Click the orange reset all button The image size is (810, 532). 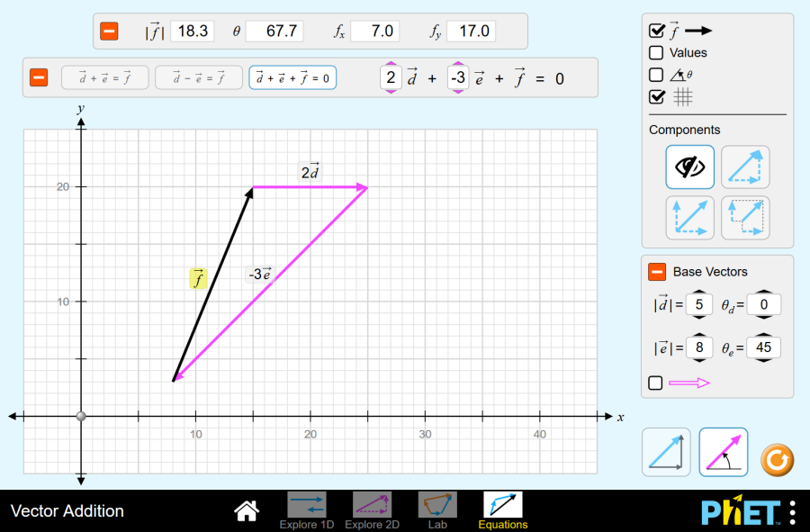pos(778,461)
